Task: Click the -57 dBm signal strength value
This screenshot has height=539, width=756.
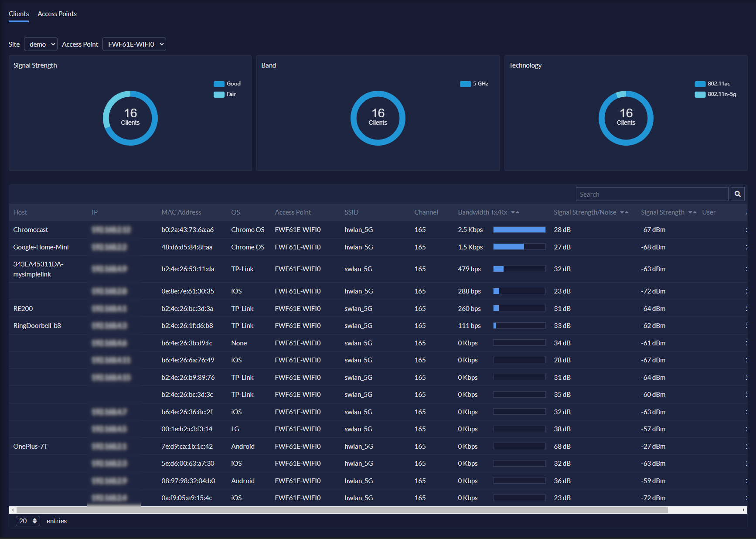Action: click(653, 429)
